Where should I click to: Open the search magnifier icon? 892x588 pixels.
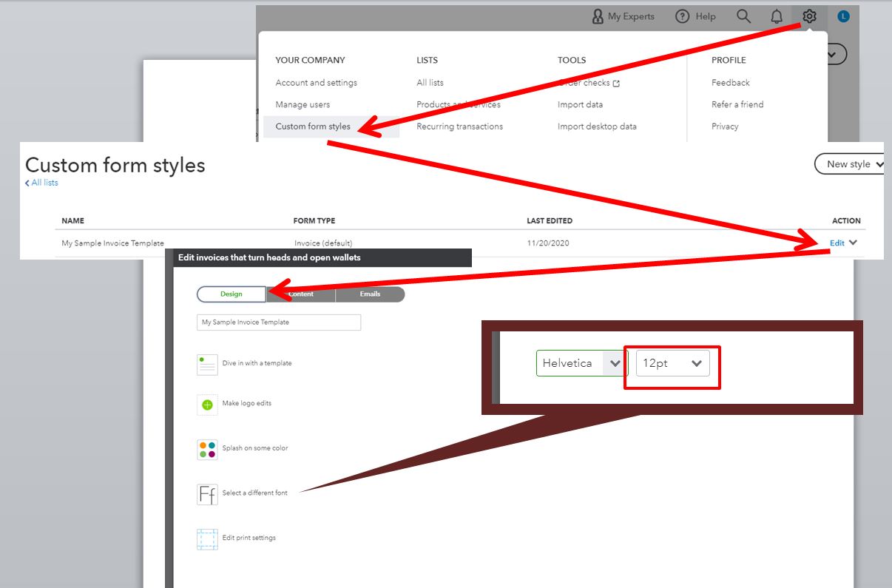point(743,16)
